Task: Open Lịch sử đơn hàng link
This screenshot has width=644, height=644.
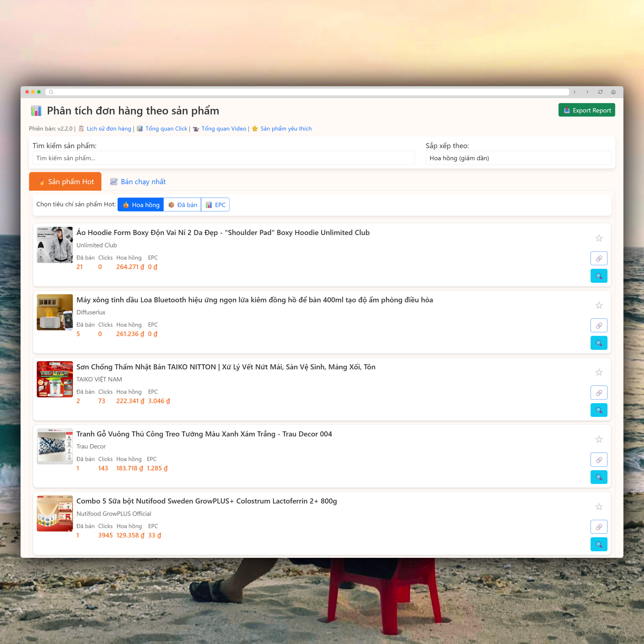Action: pyautogui.click(x=109, y=129)
